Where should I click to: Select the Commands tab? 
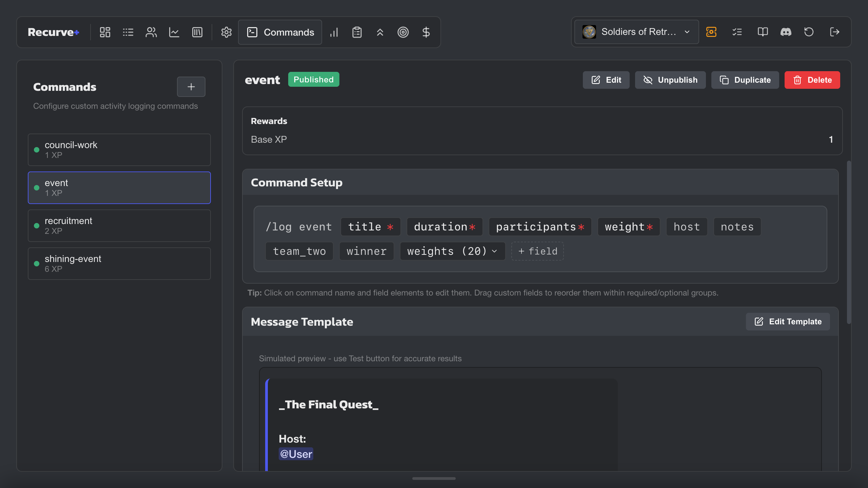(x=280, y=32)
